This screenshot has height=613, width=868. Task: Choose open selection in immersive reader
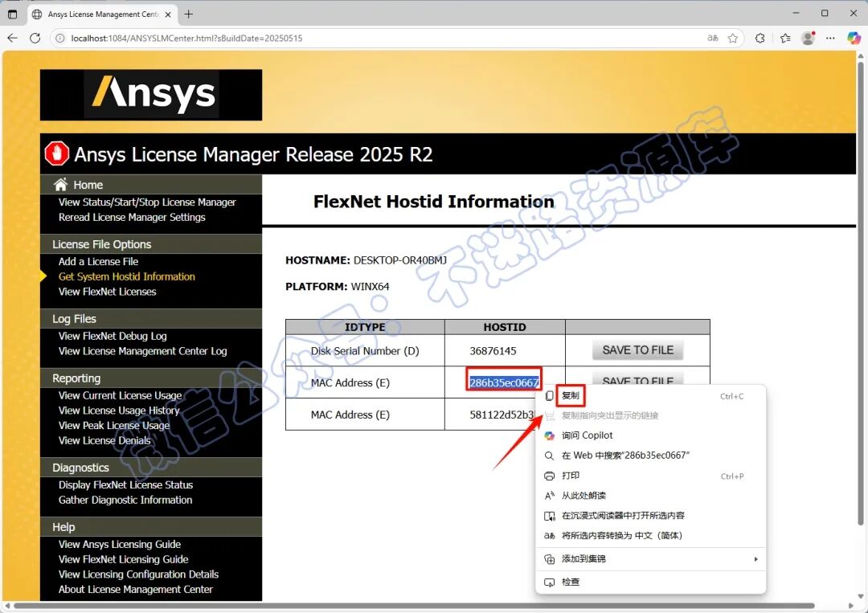click(624, 515)
